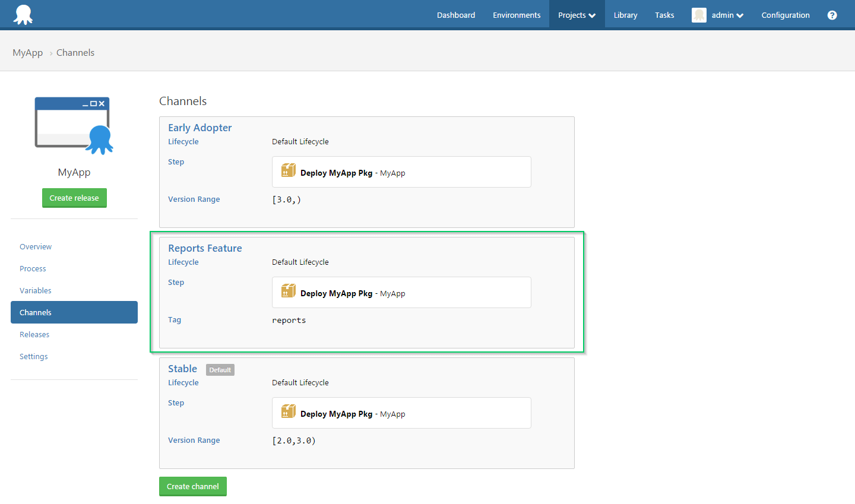Screen dimensions: 855x504
Task: Click the admin user avatar icon
Action: [699, 15]
